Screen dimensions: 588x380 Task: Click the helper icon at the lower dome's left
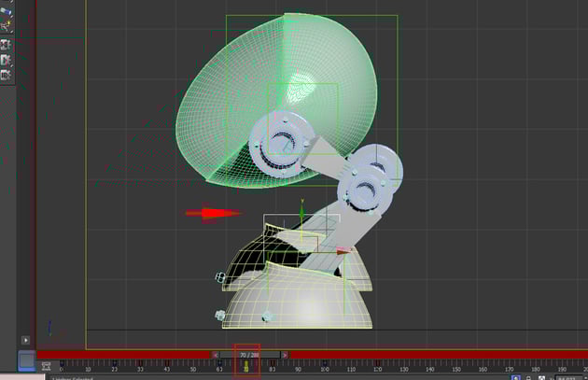click(220, 315)
